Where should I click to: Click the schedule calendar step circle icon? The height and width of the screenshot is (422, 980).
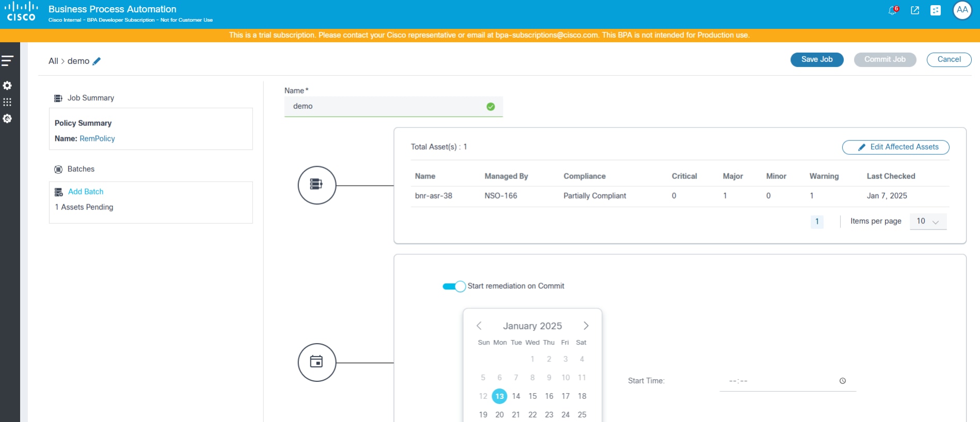[317, 362]
